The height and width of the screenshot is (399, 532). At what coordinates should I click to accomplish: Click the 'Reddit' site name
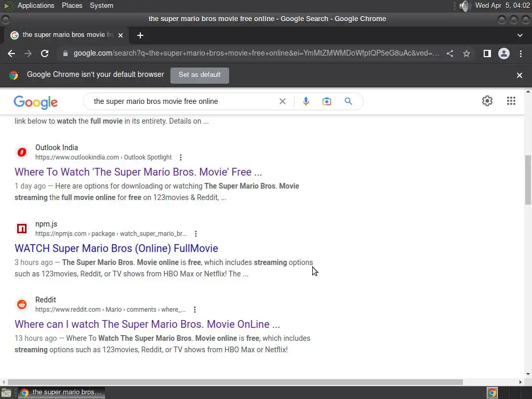tap(46, 300)
